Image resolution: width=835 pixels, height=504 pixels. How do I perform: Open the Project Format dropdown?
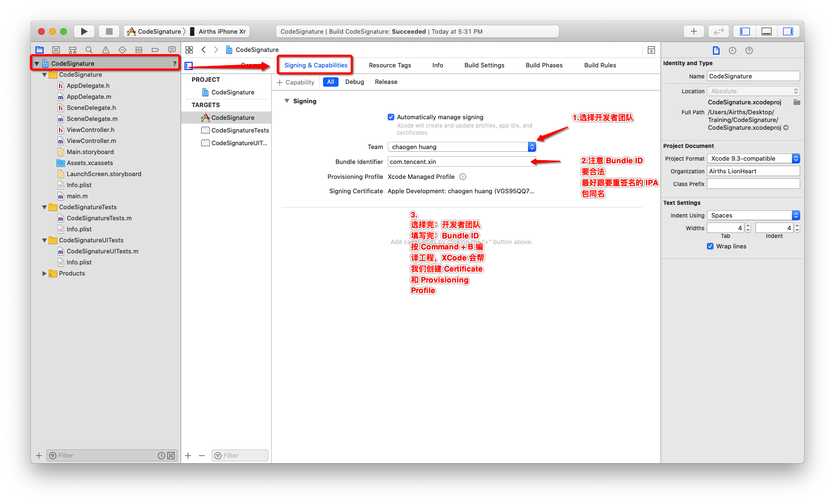click(x=753, y=158)
